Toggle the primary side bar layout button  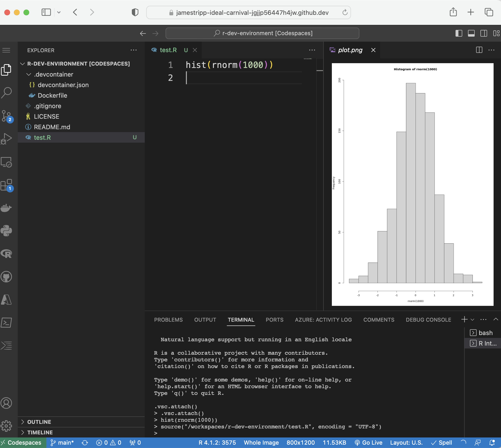(459, 33)
